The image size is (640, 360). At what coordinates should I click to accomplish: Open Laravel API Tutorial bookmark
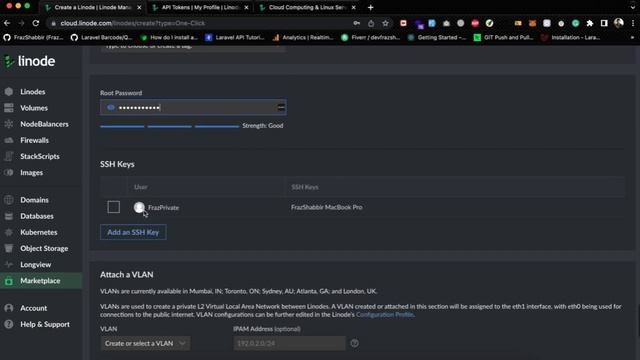(235, 38)
